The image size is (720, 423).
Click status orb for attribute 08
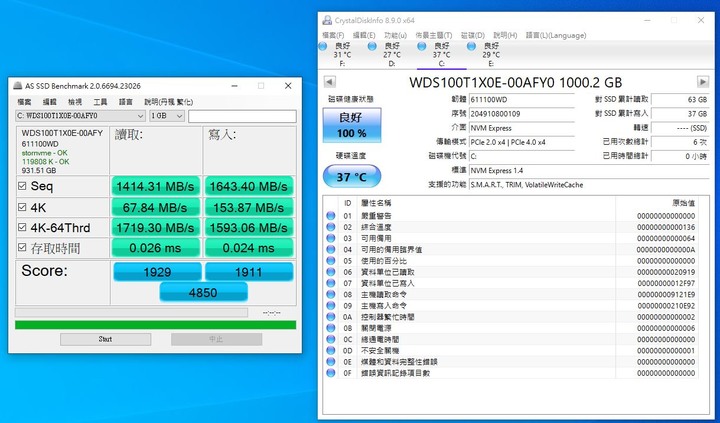click(x=331, y=294)
